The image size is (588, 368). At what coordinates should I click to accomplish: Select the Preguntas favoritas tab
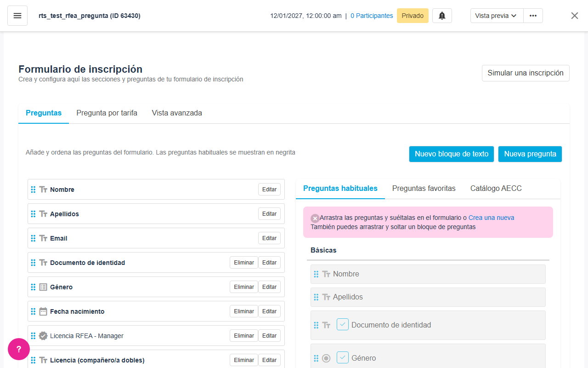[424, 189]
